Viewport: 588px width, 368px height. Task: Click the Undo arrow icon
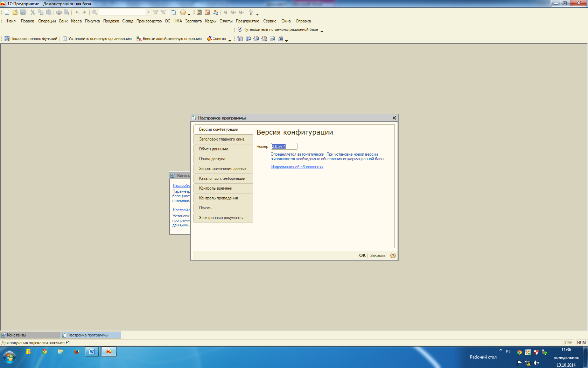(x=77, y=12)
